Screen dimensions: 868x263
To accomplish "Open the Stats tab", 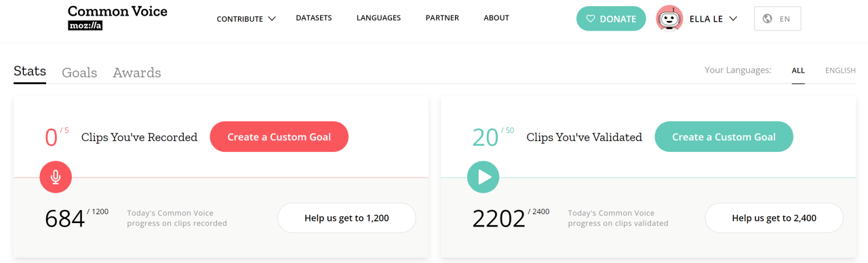I will tap(30, 72).
